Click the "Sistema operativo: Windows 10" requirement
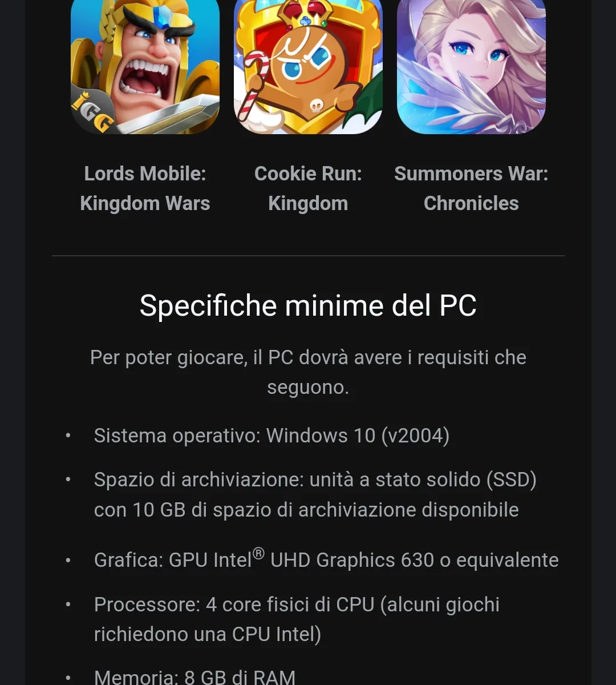Image resolution: width=616 pixels, height=685 pixels. [271, 436]
